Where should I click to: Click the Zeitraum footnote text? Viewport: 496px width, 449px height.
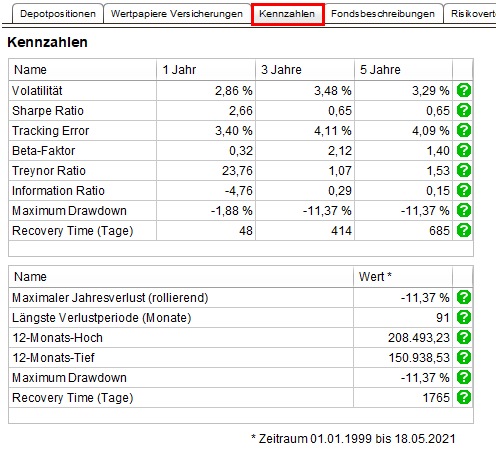[x=353, y=439]
